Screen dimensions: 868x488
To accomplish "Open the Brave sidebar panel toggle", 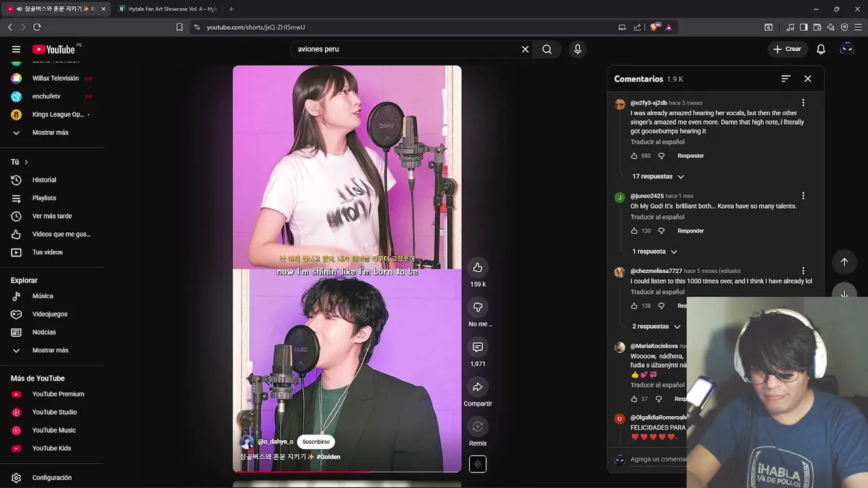I will 804,27.
